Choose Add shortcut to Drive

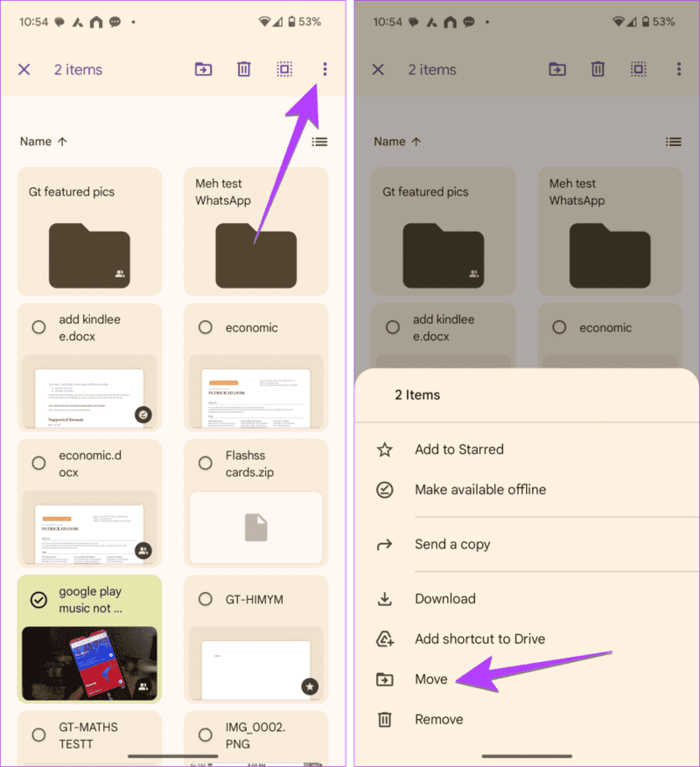[x=528, y=638]
